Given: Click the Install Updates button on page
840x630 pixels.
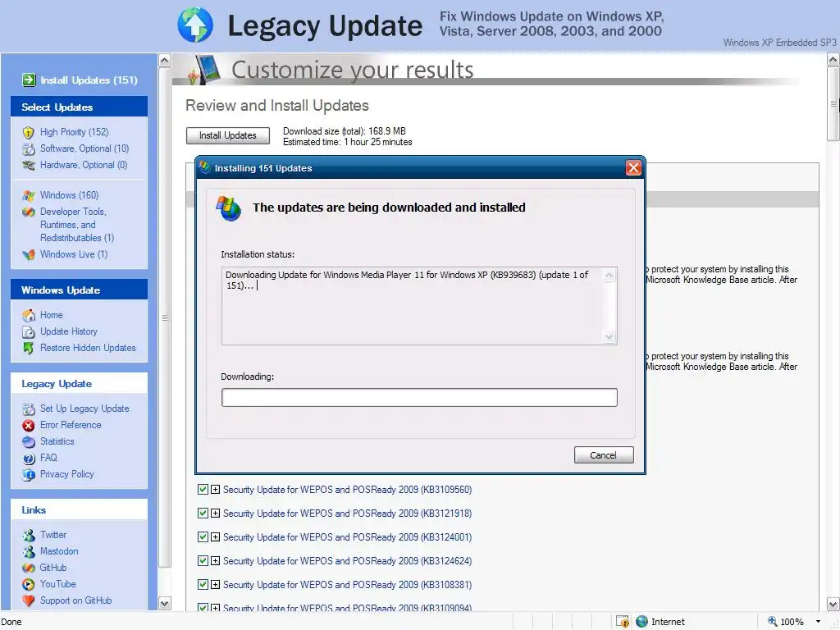Looking at the screenshot, I should coord(228,135).
